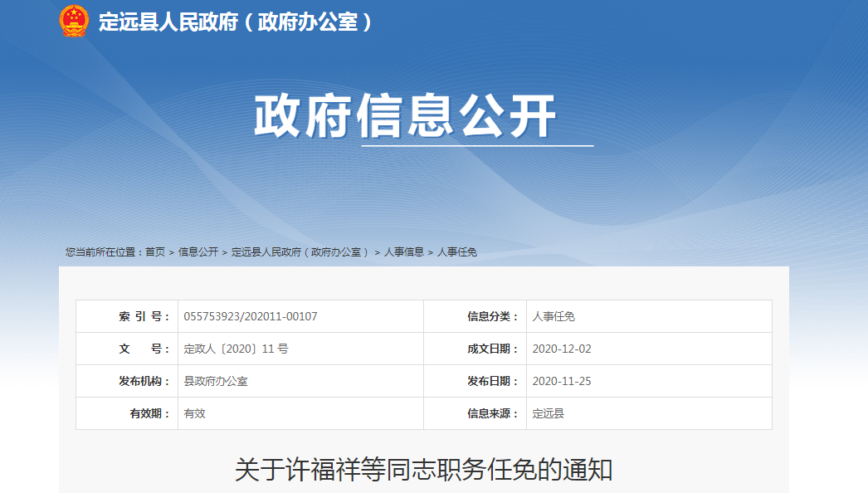Click the 有效 validity value

click(195, 413)
